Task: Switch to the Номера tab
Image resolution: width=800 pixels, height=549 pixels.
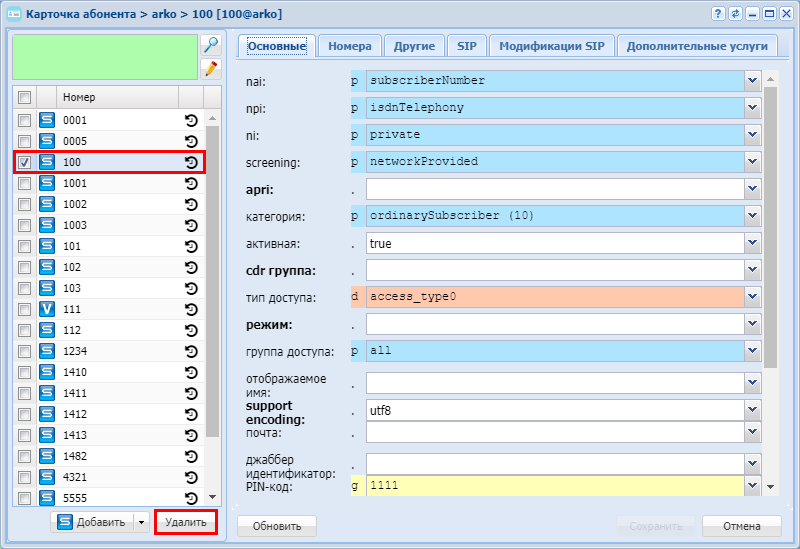Action: click(x=350, y=46)
